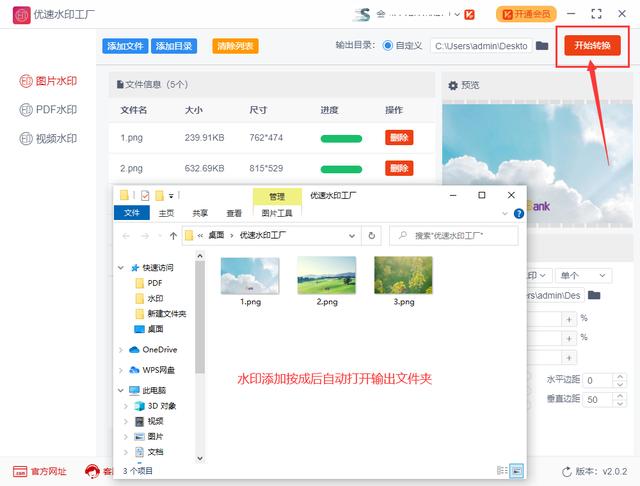Click 添加文件 button
Screen dimensions: 640x486
pos(125,46)
